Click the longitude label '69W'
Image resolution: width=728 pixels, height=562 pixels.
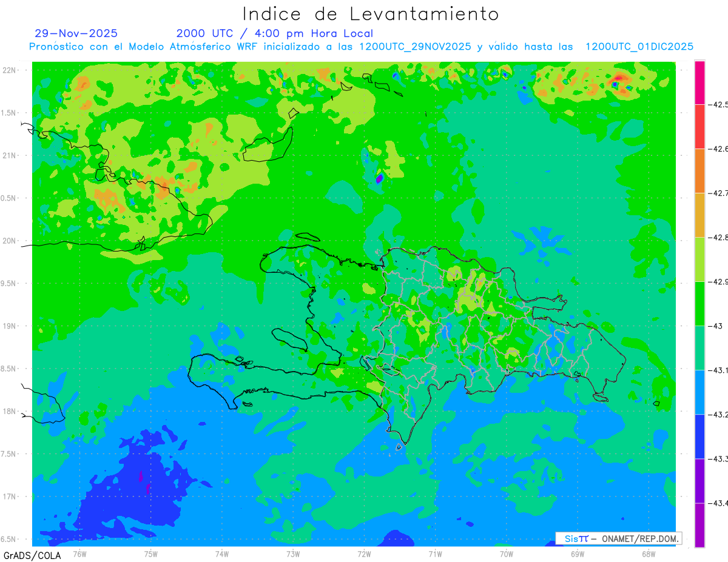tap(578, 554)
